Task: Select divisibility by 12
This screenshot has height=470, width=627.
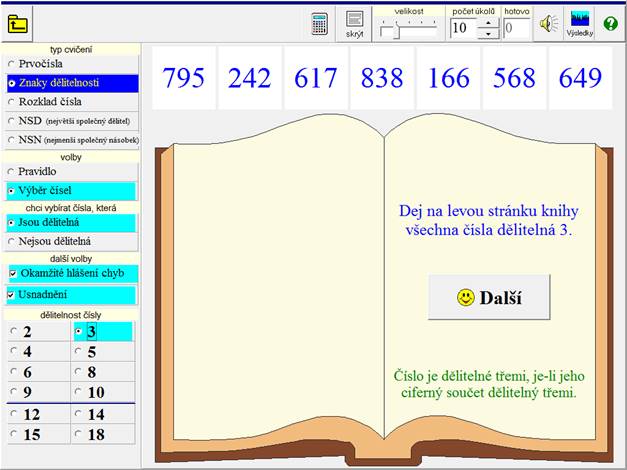Action: pos(39,414)
